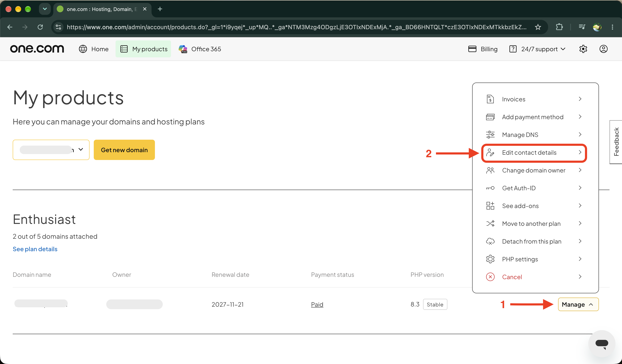This screenshot has width=622, height=364.
Task: Select Edit contact details menu entry
Action: pyautogui.click(x=534, y=153)
